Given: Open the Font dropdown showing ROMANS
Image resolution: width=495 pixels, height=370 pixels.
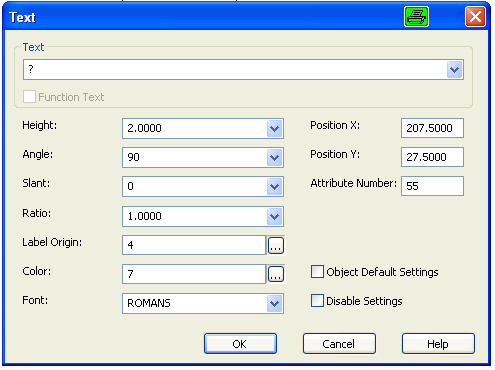Looking at the screenshot, I should [x=275, y=303].
